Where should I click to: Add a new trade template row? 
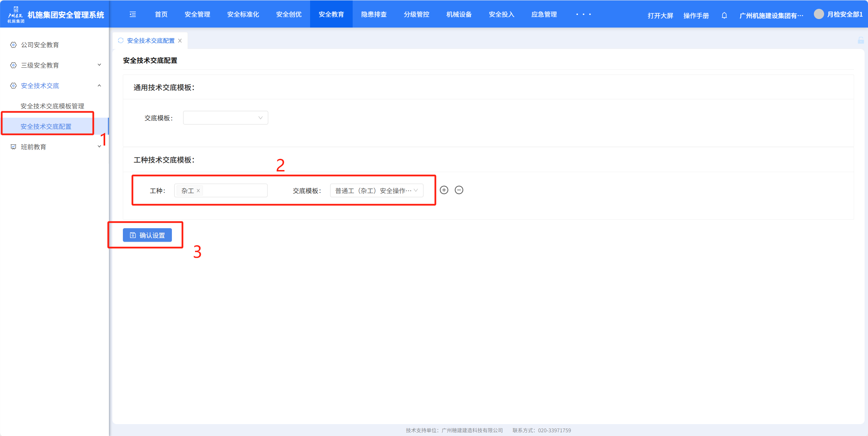tap(444, 190)
